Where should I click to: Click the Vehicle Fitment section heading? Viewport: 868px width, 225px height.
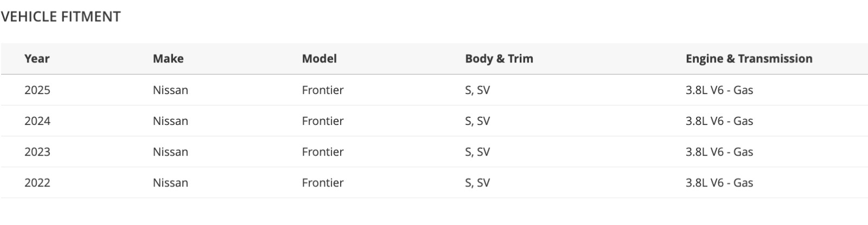61,17
